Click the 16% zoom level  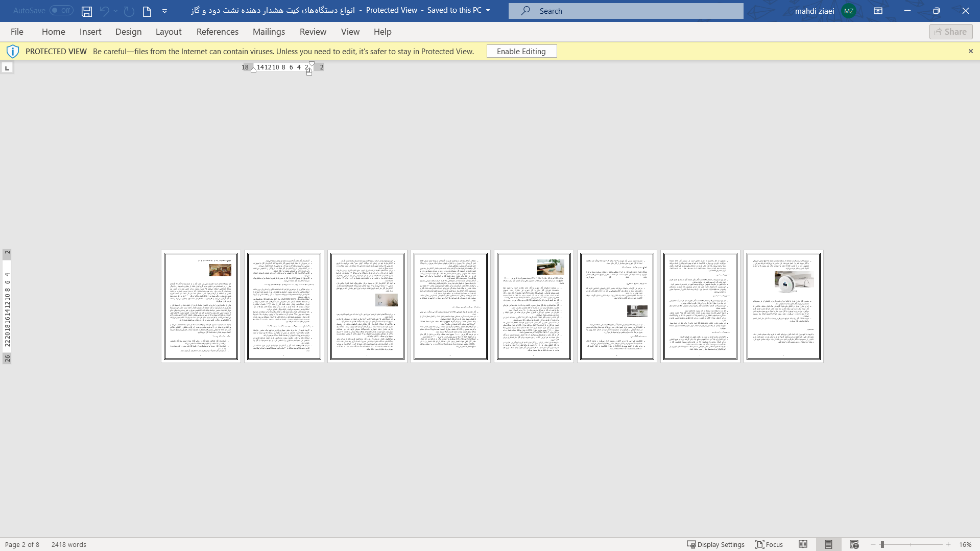(965, 544)
